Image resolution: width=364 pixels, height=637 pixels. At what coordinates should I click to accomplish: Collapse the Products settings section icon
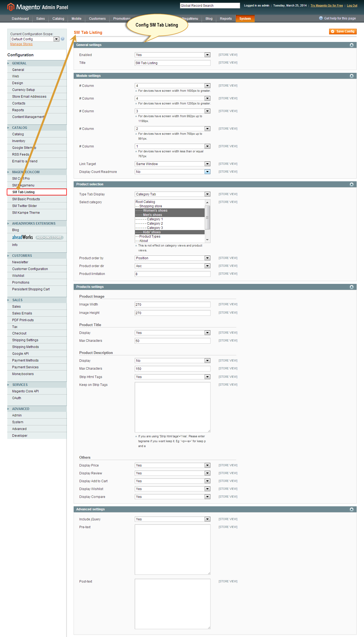(x=352, y=287)
